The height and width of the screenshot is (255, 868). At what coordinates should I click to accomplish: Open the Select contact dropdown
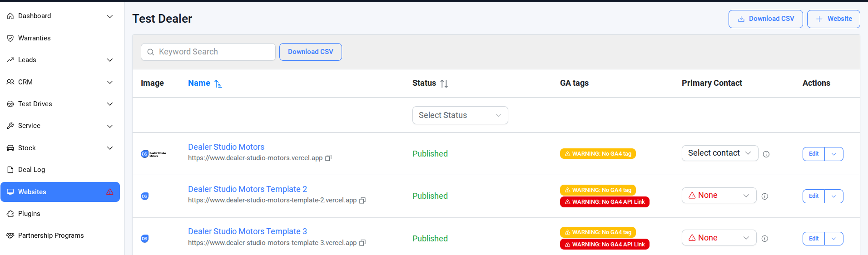click(x=719, y=153)
